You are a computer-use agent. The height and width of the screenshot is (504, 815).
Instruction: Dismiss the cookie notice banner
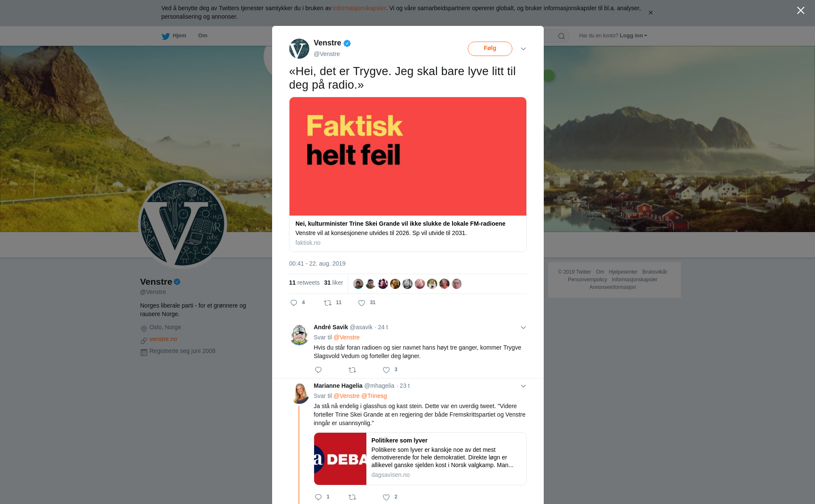click(x=650, y=13)
